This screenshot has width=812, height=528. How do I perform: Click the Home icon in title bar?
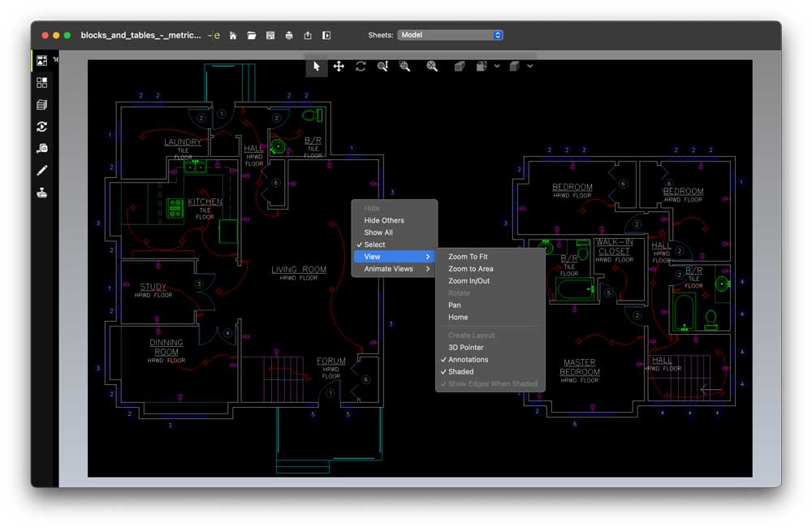click(x=233, y=36)
